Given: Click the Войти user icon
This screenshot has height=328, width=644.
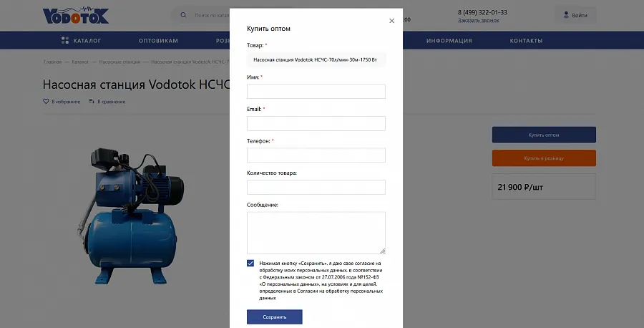Looking at the screenshot, I should click(x=566, y=15).
